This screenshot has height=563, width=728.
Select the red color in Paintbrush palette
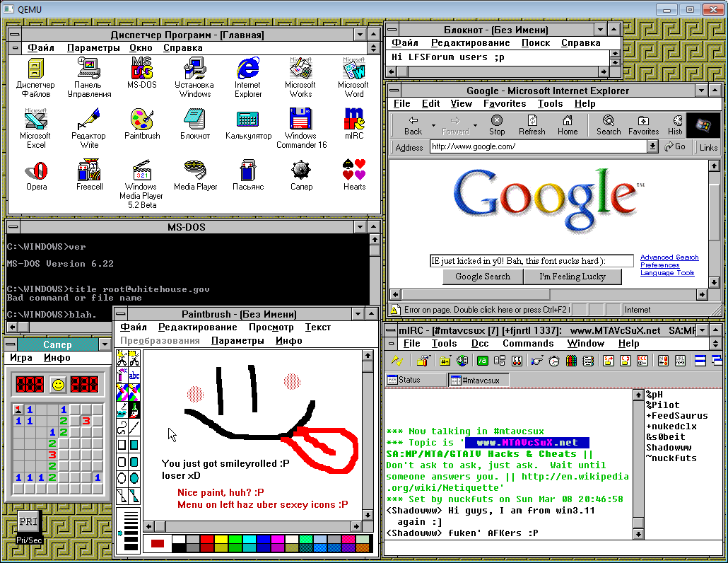pyautogui.click(x=206, y=540)
